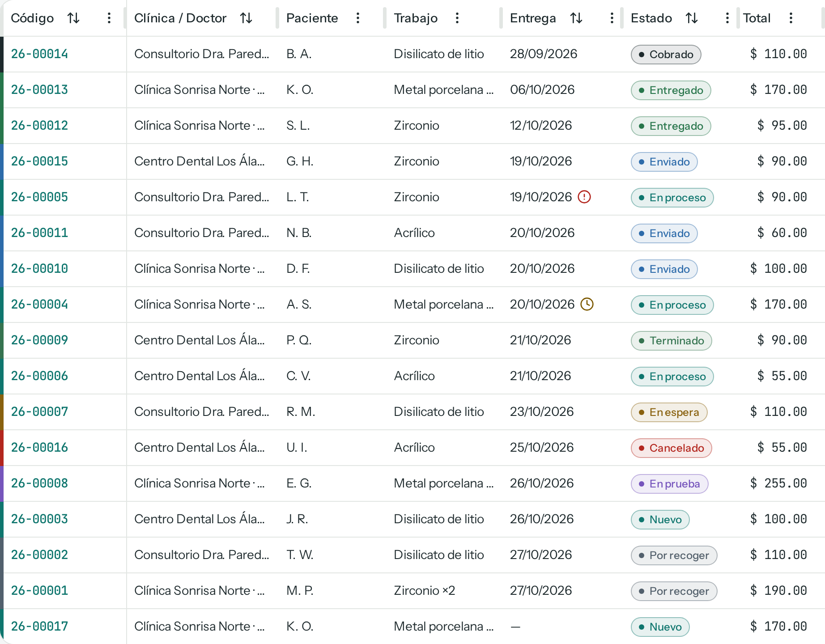Open Estado column options menu dots
This screenshot has height=644, width=825.
[727, 18]
